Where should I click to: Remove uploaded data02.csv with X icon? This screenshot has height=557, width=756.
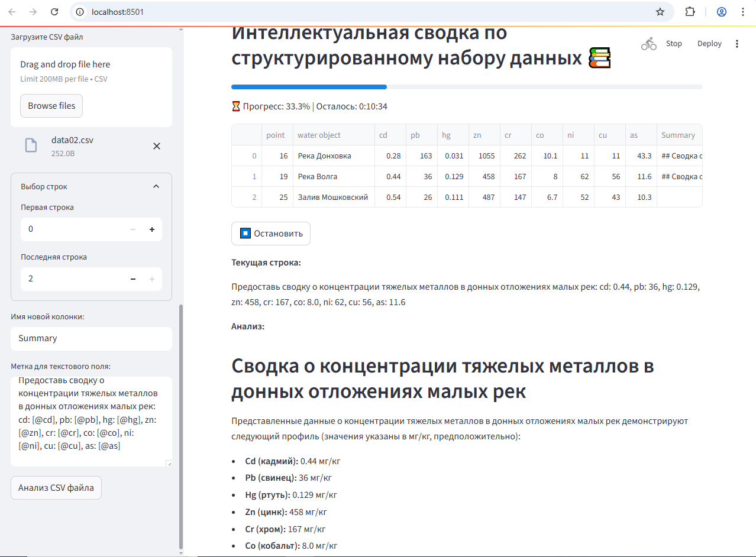[x=157, y=146]
